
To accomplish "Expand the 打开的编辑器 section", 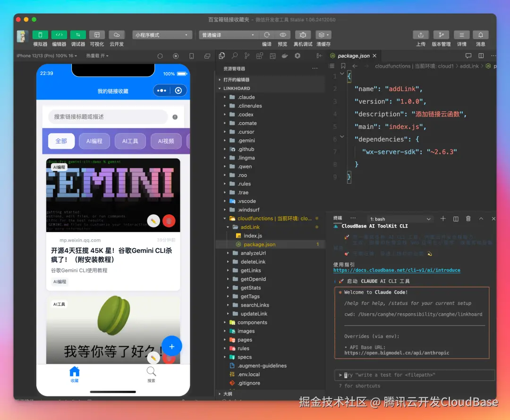I will (x=270, y=80).
